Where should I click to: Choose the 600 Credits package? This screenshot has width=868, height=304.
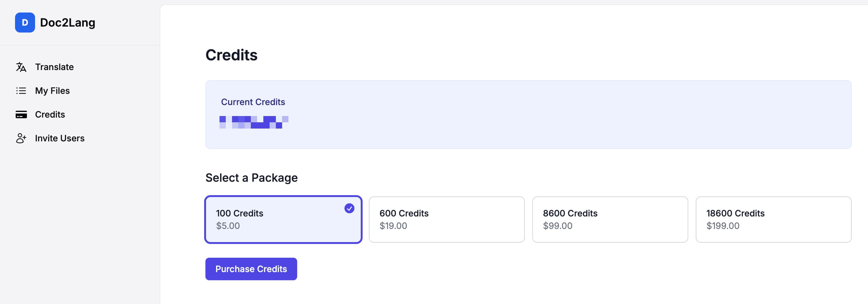447,220
